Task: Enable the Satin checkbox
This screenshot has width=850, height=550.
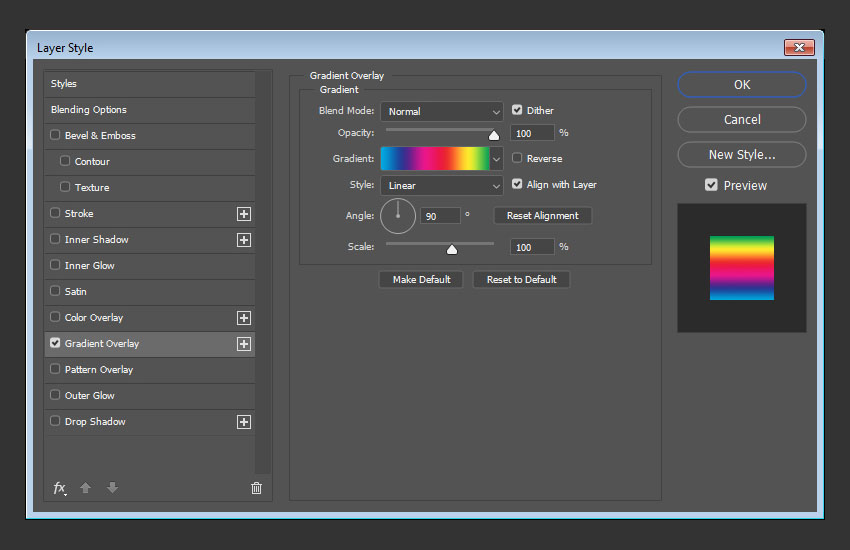Action: pos(55,290)
